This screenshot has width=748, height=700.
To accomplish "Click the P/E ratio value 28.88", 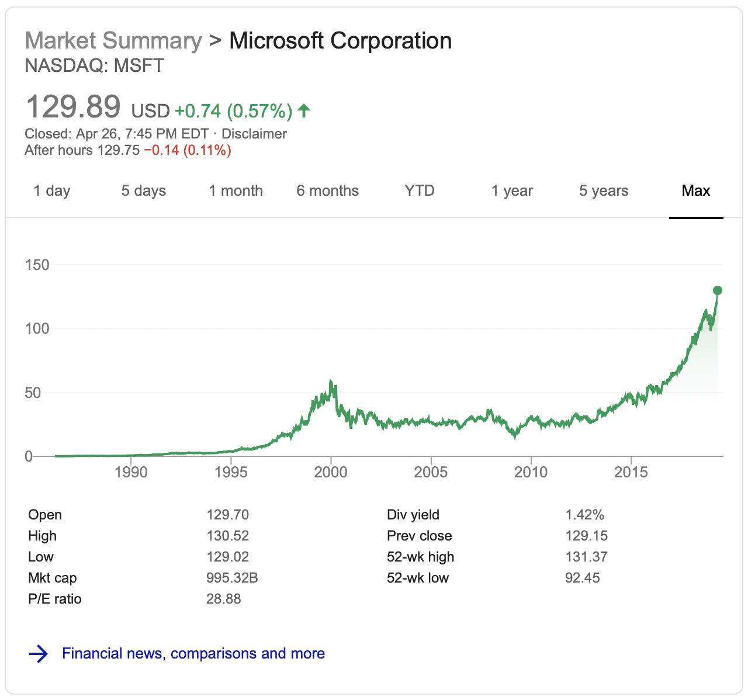I will point(224,599).
